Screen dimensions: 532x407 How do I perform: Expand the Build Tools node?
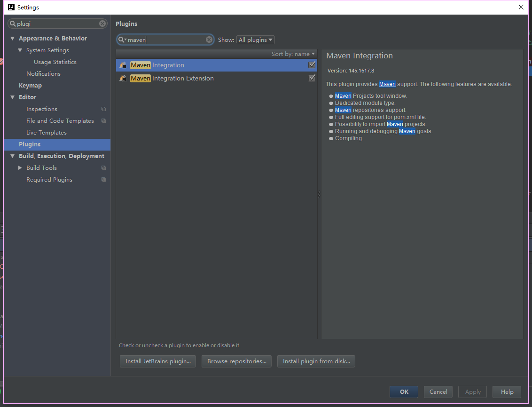coord(20,168)
